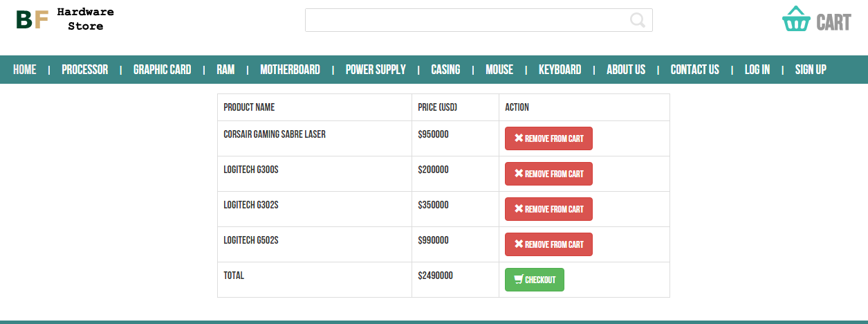Open the Processor category
Screen dimensions: 868x324
point(85,70)
